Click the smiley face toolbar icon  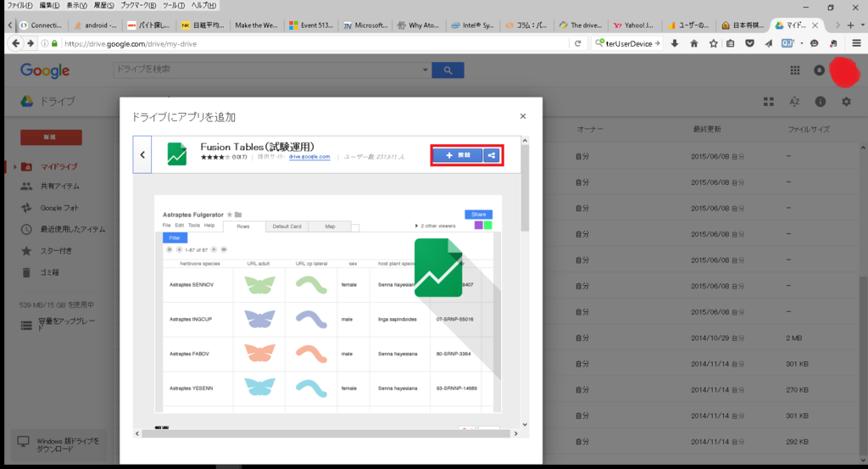point(814,43)
